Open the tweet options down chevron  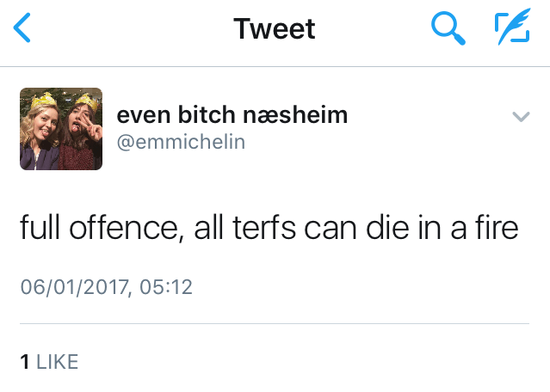tap(521, 116)
